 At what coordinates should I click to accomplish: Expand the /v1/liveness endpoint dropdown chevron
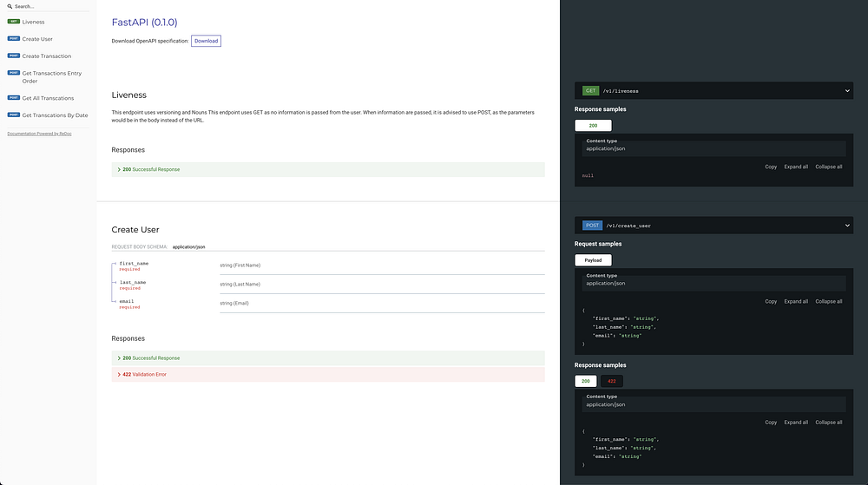coord(847,91)
